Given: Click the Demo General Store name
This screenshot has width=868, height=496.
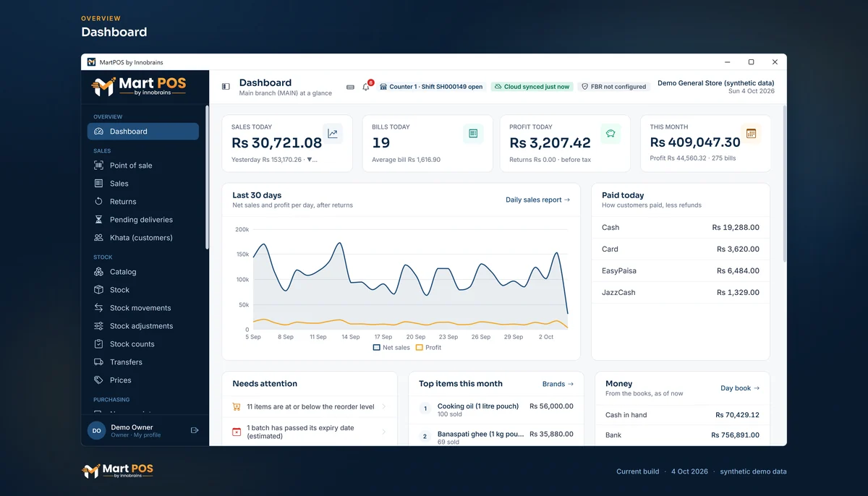Looking at the screenshot, I should [x=716, y=83].
